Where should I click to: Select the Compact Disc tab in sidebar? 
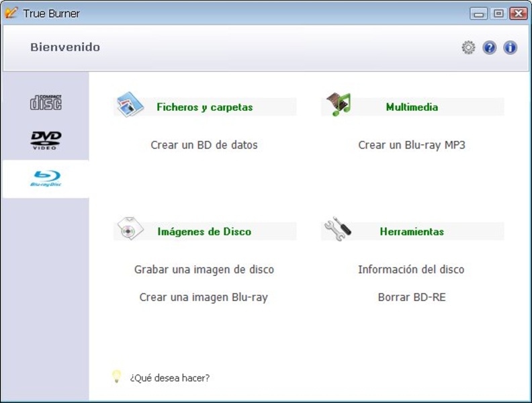46,103
